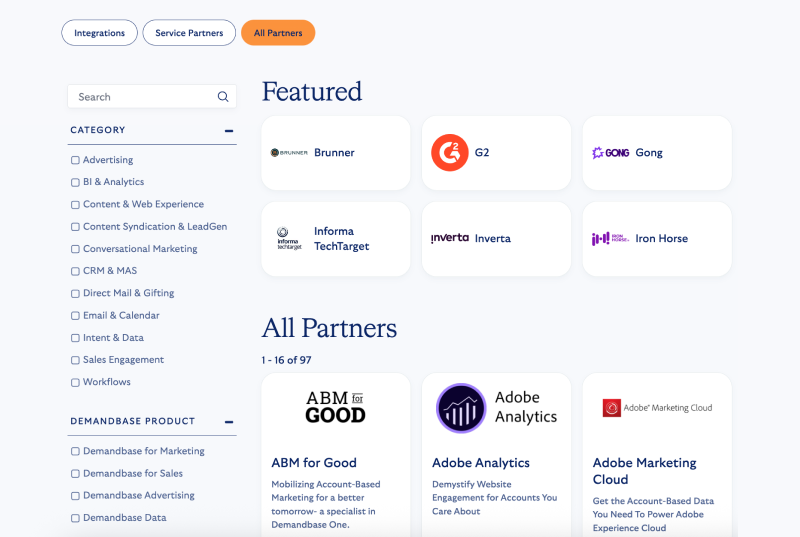This screenshot has width=800, height=537.
Task: Open the G2 featured partner name
Action: point(482,152)
